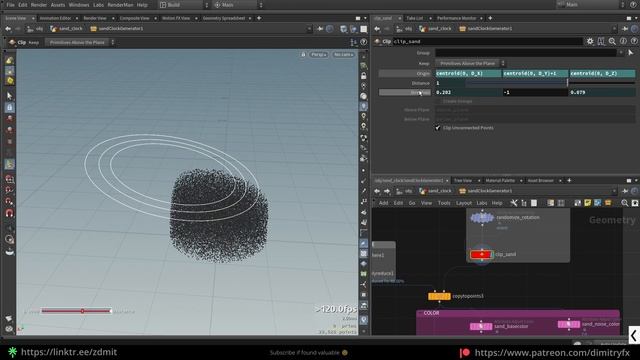640x360 pixels.
Task: Pin the scene view pane
Action: click(320, 29)
